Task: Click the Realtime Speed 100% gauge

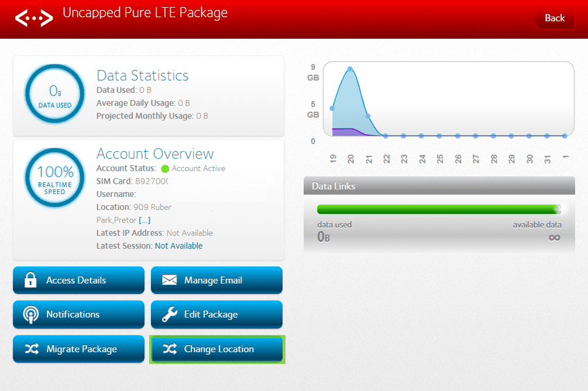Action: (55, 180)
